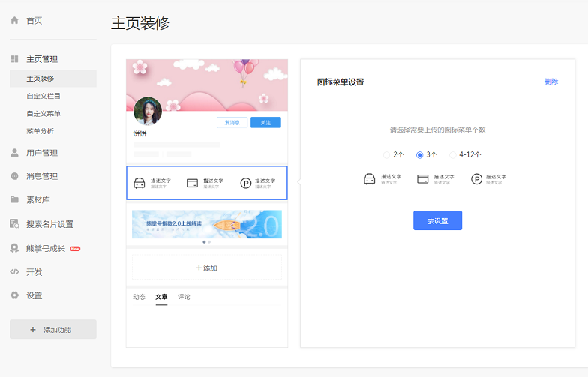Click the 熊掌号指数2.0 banner image
The width and height of the screenshot is (588, 377).
[206, 224]
